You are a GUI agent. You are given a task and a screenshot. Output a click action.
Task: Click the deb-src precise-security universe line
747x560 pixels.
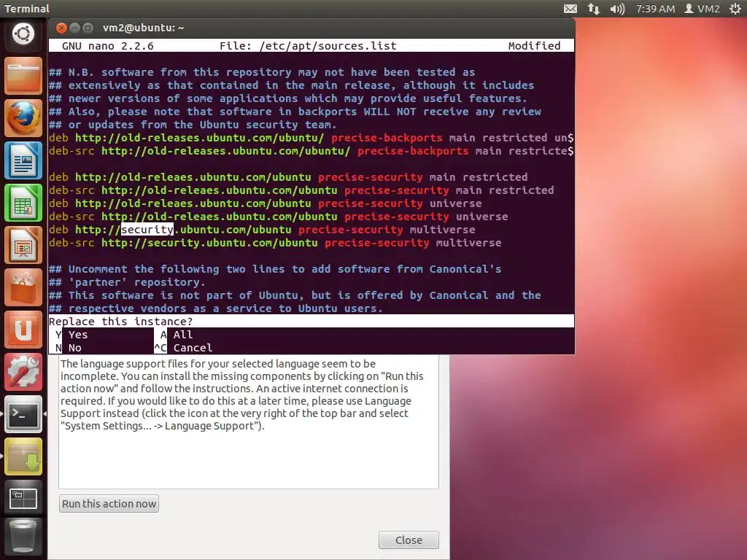(x=279, y=217)
